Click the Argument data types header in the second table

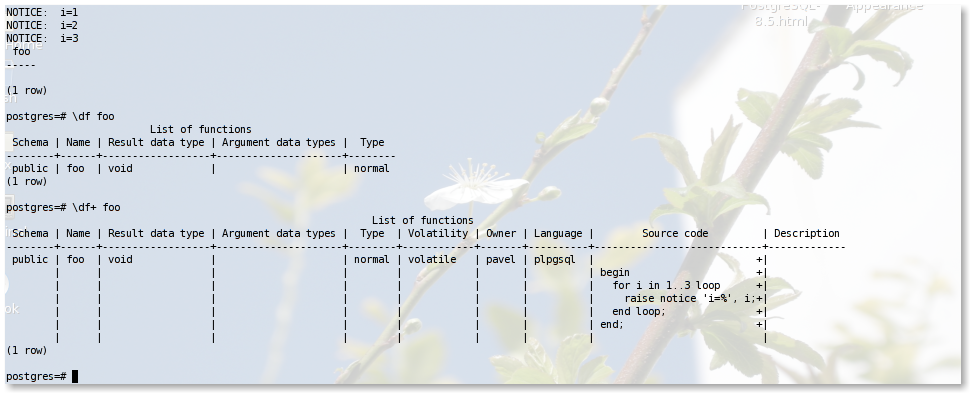278,233
